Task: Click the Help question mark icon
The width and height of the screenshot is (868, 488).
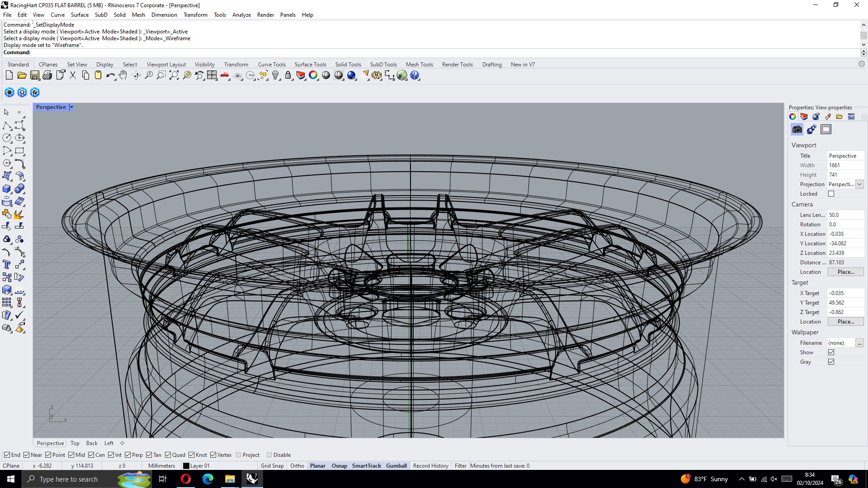Action: [x=415, y=75]
